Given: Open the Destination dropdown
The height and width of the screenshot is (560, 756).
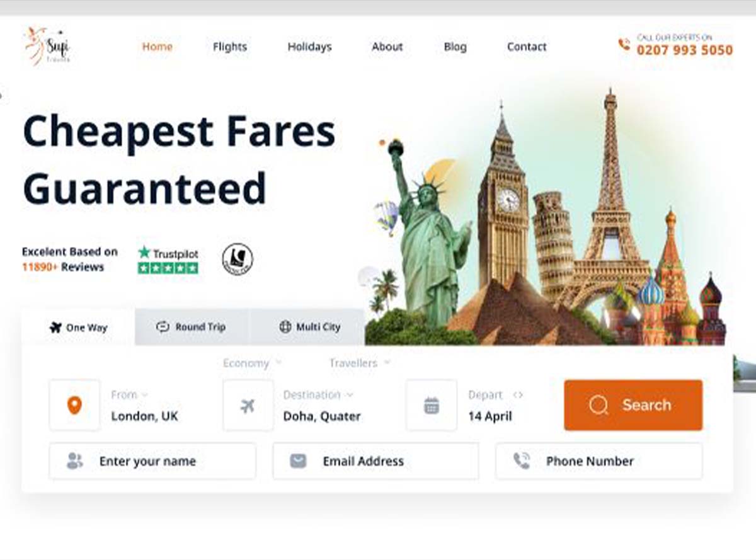Looking at the screenshot, I should [318, 395].
